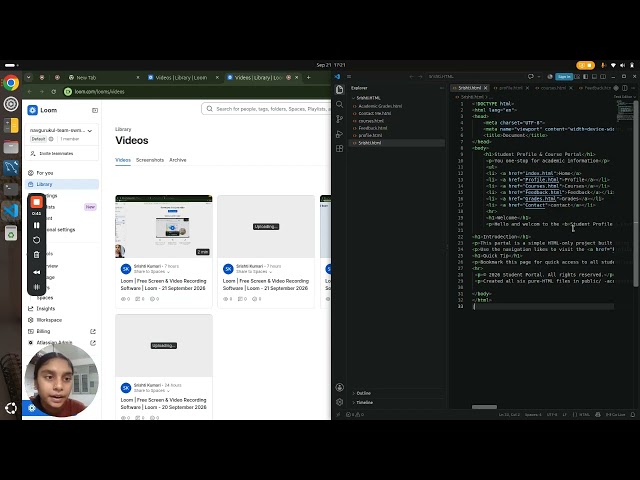Image resolution: width=640 pixels, height=480 pixels.
Task: Focus the Loom search field
Action: tap(267, 109)
